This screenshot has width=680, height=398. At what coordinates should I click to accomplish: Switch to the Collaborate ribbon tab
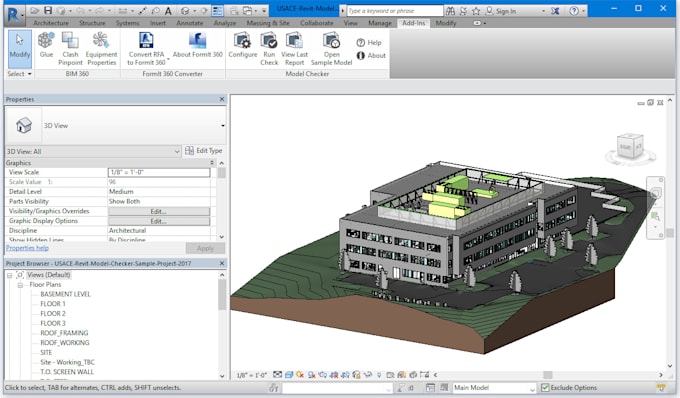pyautogui.click(x=317, y=23)
